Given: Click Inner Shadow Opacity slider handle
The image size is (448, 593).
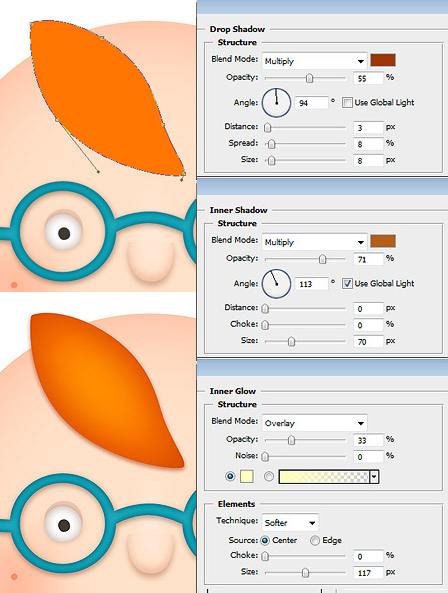Looking at the screenshot, I should 322,259.
